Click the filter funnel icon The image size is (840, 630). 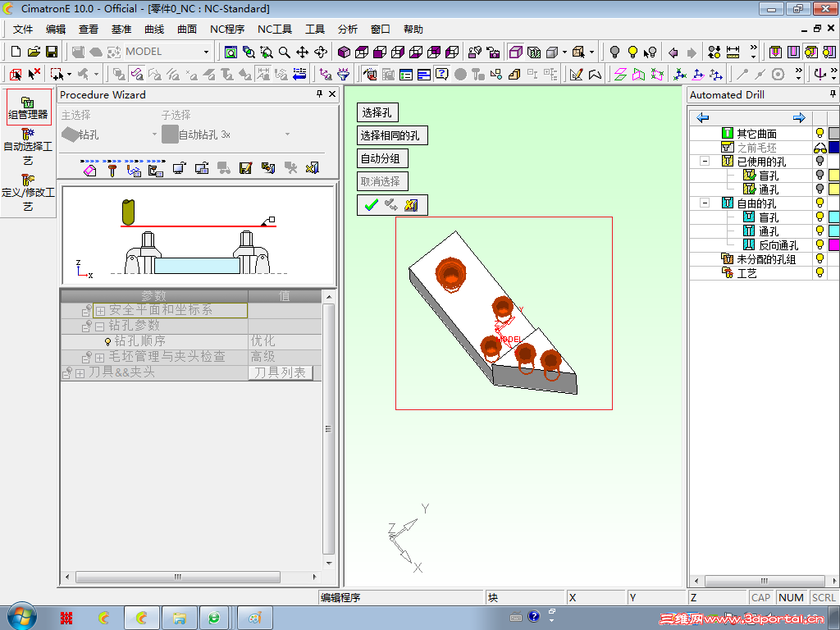343,74
